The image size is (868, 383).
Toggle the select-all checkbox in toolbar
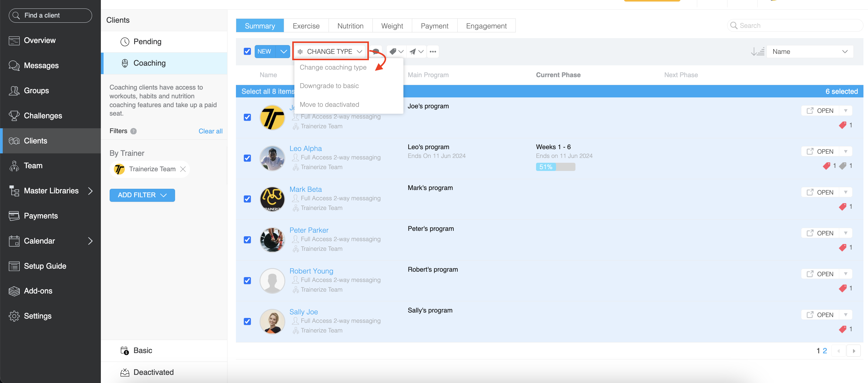[x=247, y=51]
